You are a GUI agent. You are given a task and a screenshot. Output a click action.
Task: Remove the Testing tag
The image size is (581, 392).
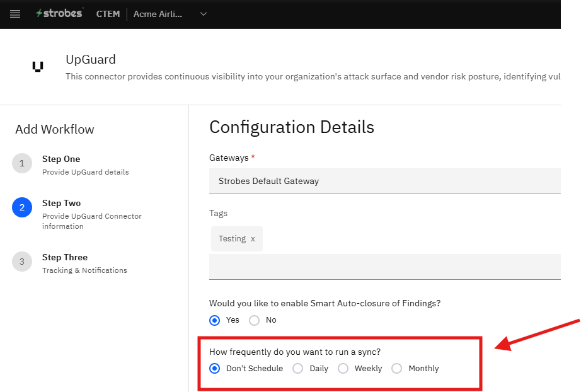(253, 239)
